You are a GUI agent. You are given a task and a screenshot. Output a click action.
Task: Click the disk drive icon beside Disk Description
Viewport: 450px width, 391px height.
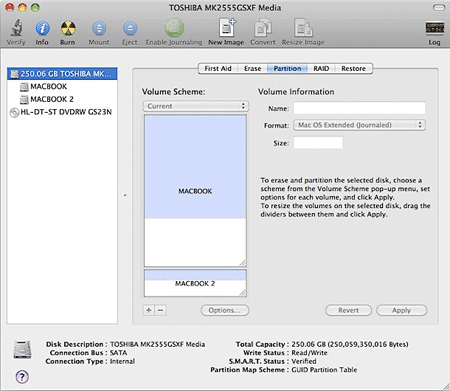[x=22, y=349]
